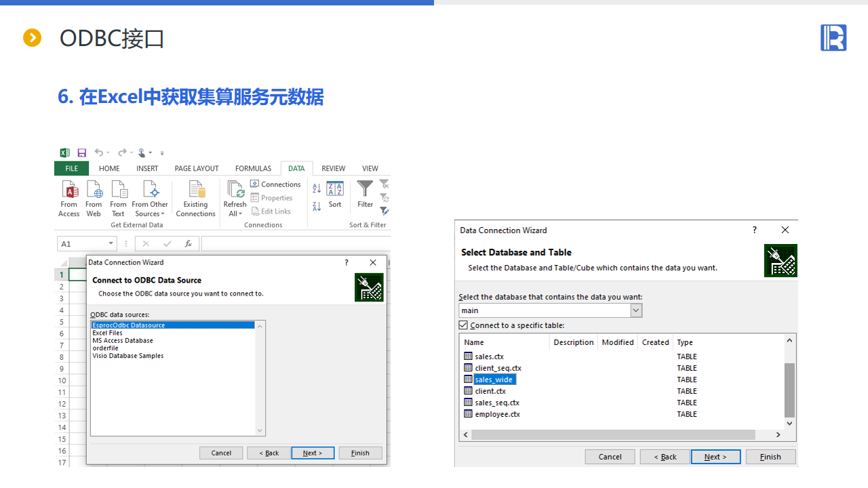Click the table list's horizontal scrollbar thumb
Screen dimensions: 868x488
[613, 434]
